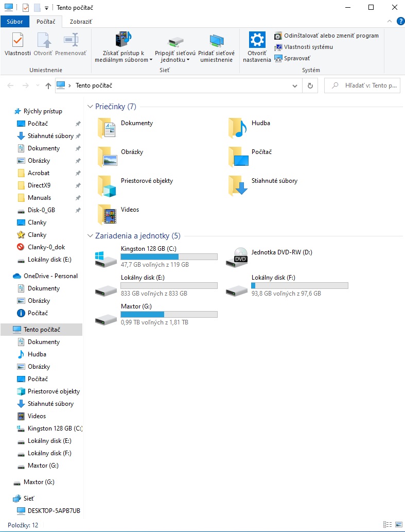This screenshot has height=532, width=405.
Task: Open the Zobraziť ribbon tab
Action: 81,22
